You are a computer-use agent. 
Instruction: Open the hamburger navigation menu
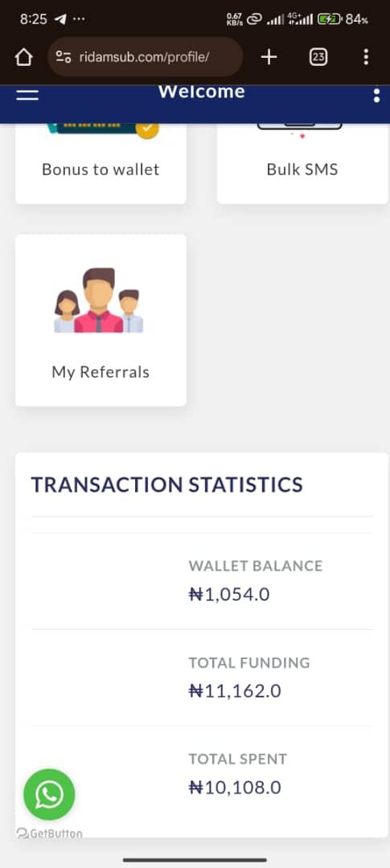(27, 95)
